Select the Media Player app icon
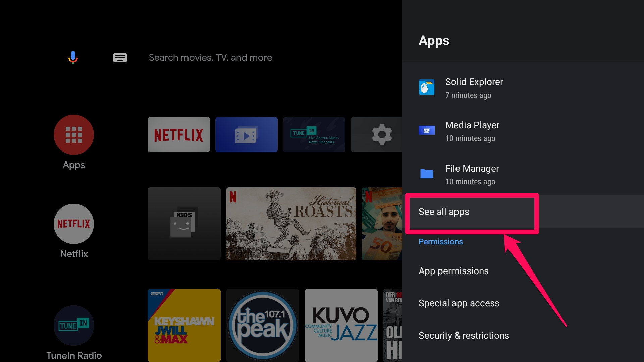This screenshot has height=362, width=644. (x=427, y=130)
